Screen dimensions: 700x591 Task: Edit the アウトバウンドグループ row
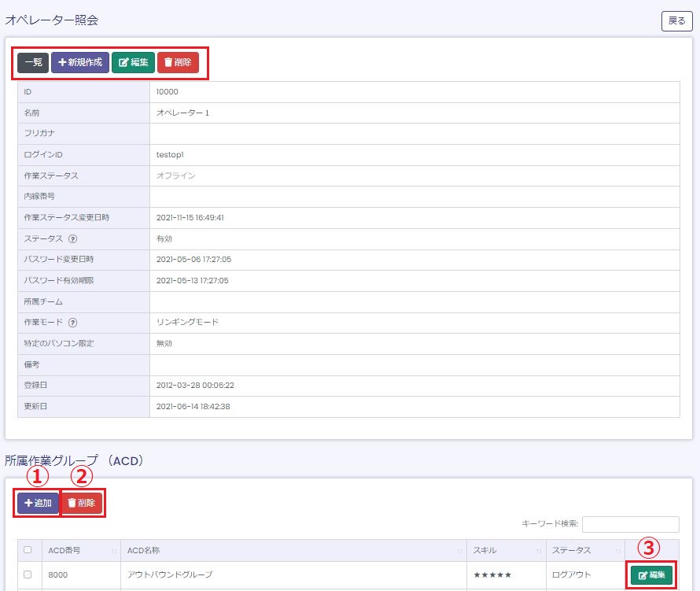click(x=651, y=575)
